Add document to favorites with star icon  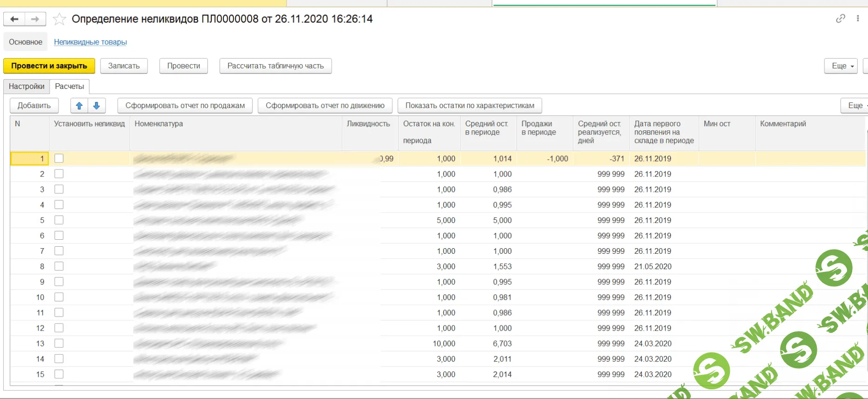tap(59, 19)
